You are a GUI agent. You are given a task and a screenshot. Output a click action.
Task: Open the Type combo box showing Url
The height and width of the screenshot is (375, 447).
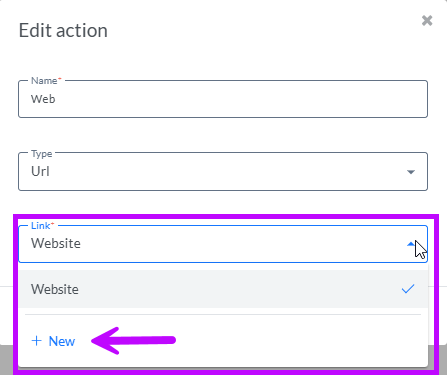pyautogui.click(x=223, y=172)
